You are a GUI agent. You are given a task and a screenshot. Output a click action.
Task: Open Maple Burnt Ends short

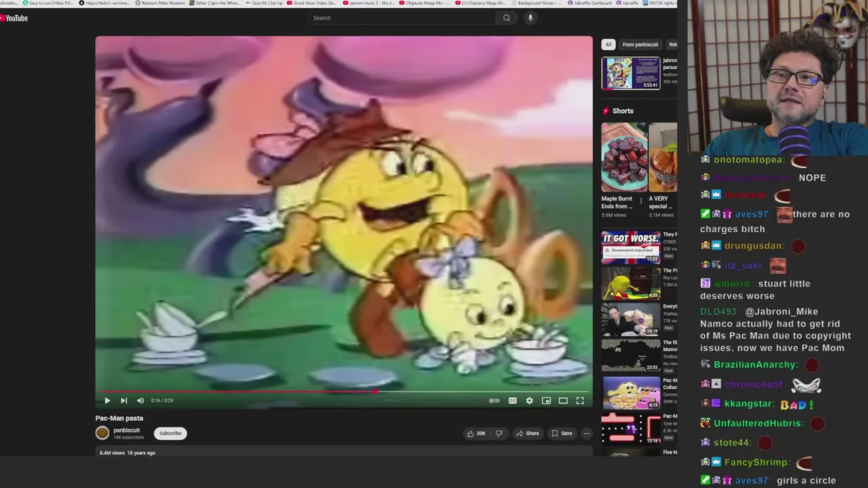pos(624,157)
